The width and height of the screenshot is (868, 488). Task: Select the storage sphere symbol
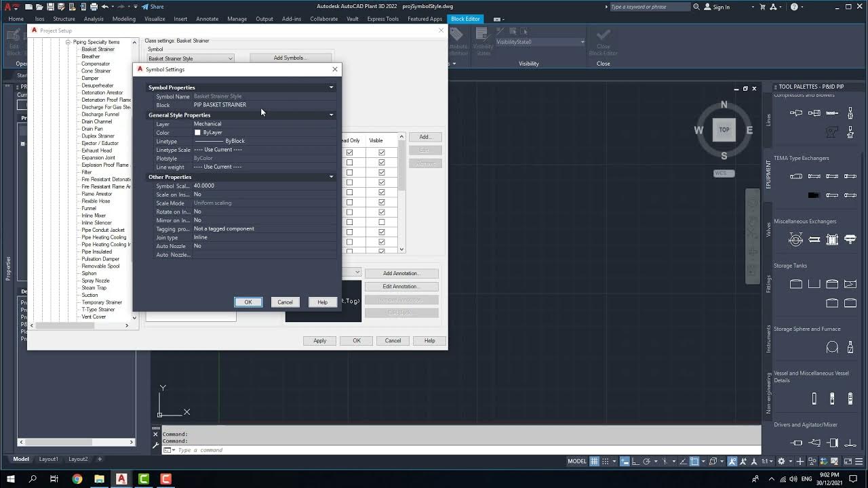[x=832, y=348]
